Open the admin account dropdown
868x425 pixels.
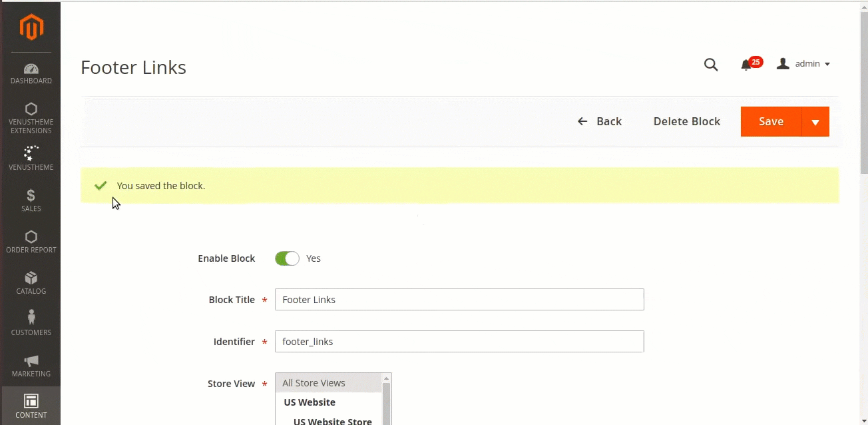coord(803,64)
